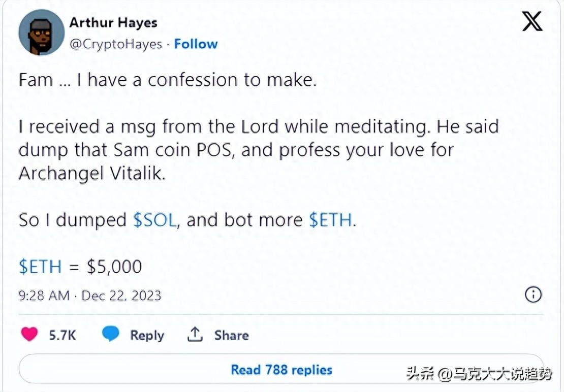This screenshot has height=392, width=564.
Task: Open the Arthur Hayes display name link
Action: click(x=113, y=23)
